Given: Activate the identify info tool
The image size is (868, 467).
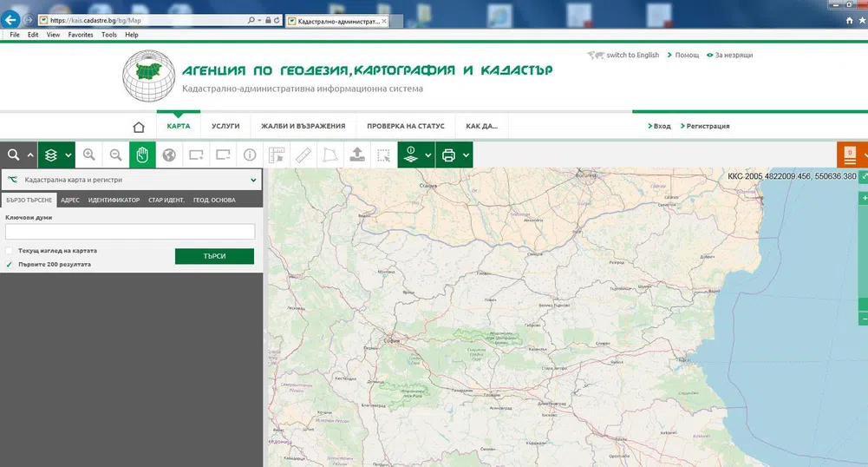Looking at the screenshot, I should 250,155.
